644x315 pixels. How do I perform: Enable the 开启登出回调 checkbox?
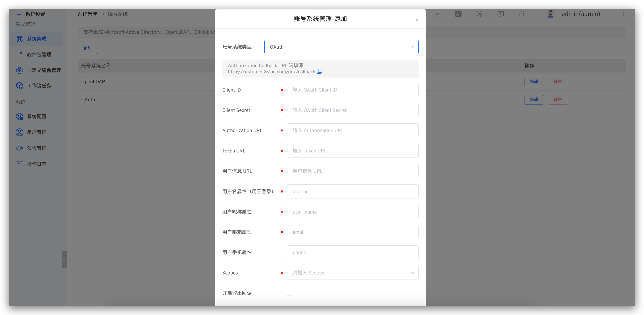(290, 293)
